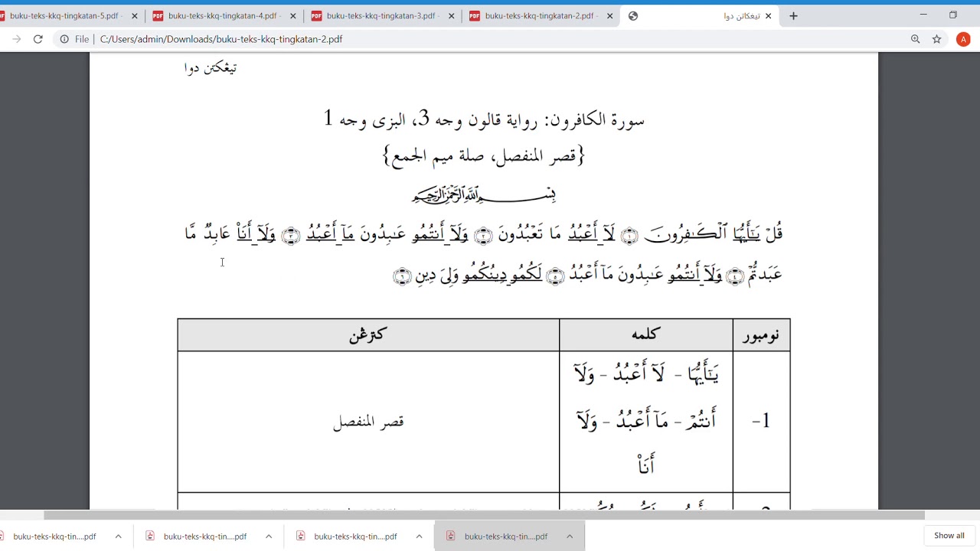
Task: Click PDF icon on tingkatan-3 tab
Action: [x=317, y=16]
